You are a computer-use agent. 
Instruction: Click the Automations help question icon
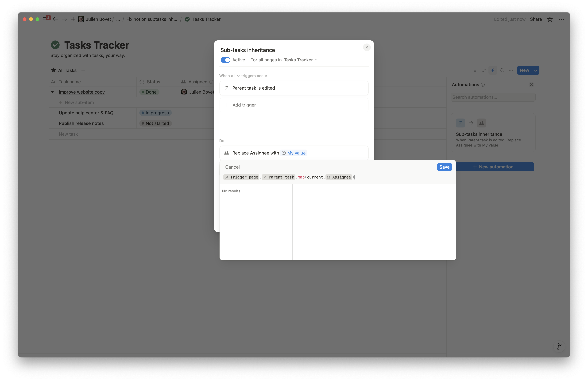pos(483,85)
